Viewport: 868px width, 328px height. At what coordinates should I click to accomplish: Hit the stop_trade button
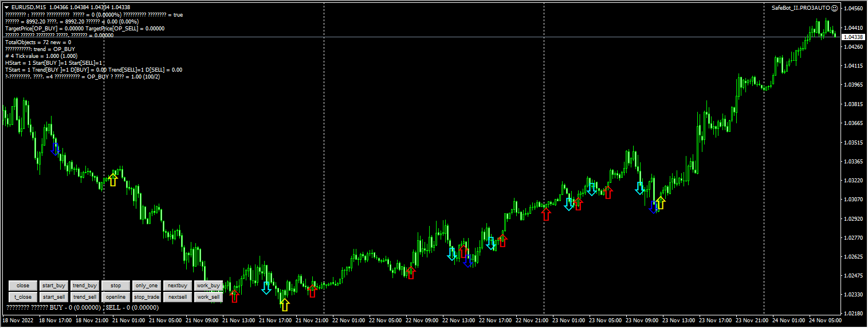click(x=146, y=297)
